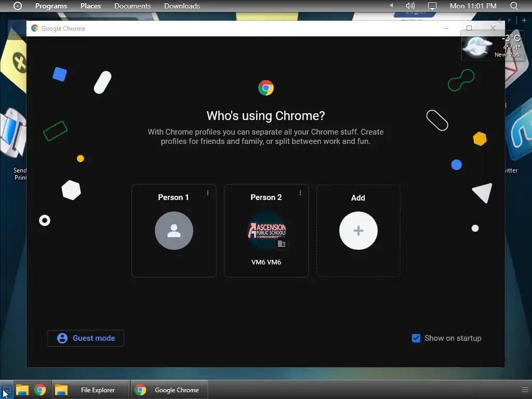
Task: Click the VM6 VM6 account name
Action: tap(266, 262)
